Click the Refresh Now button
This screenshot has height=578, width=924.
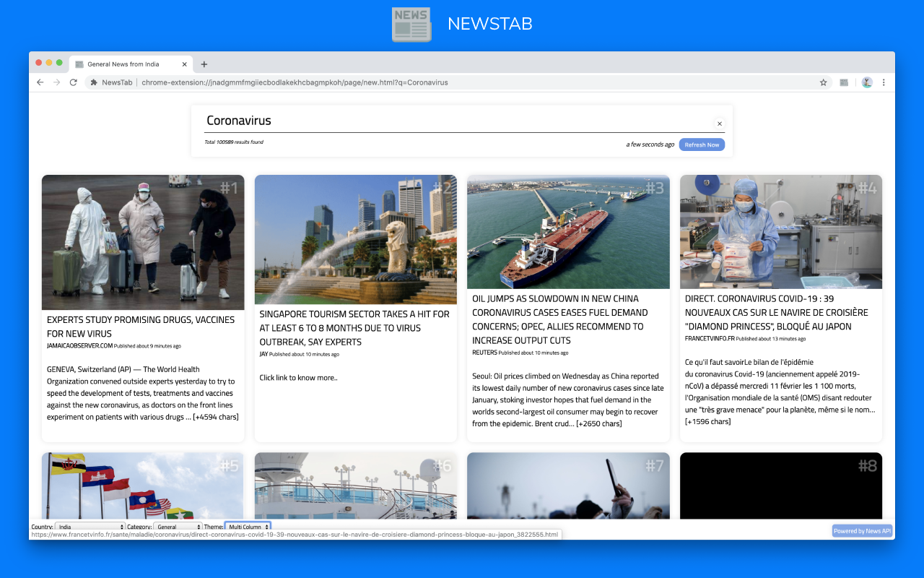[702, 144]
